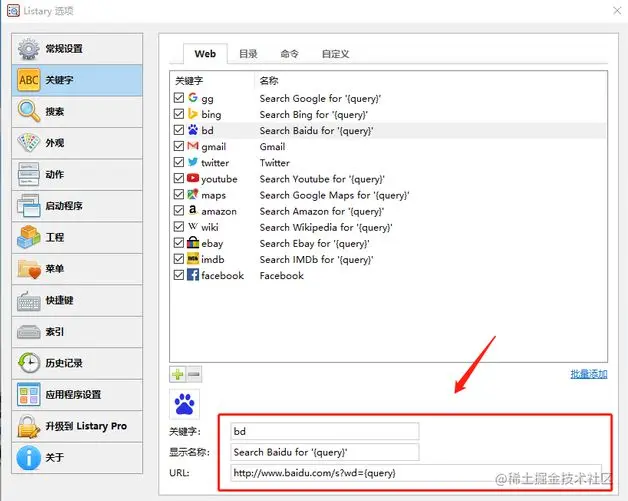Toggle the twitter keyword checkbox

[179, 162]
